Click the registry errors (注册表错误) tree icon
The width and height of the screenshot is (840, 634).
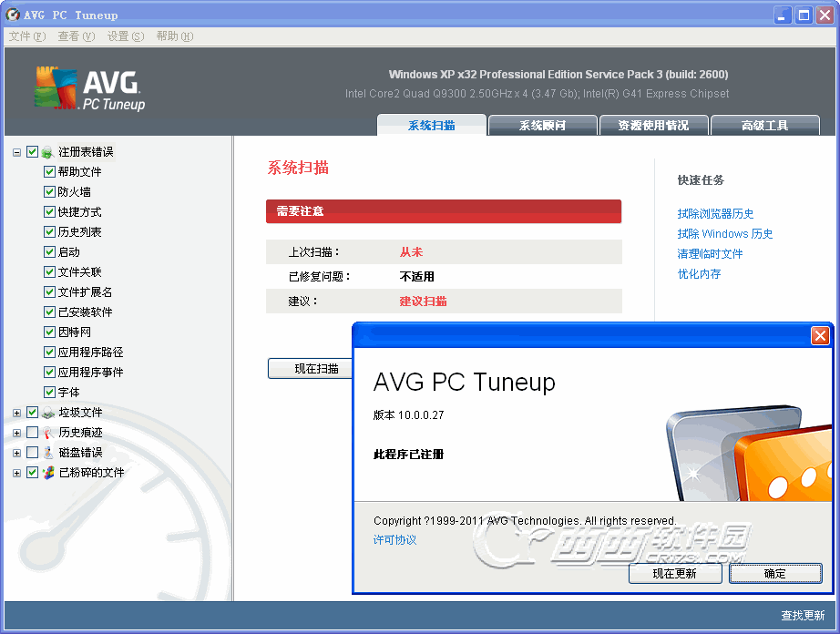pyautogui.click(x=47, y=152)
